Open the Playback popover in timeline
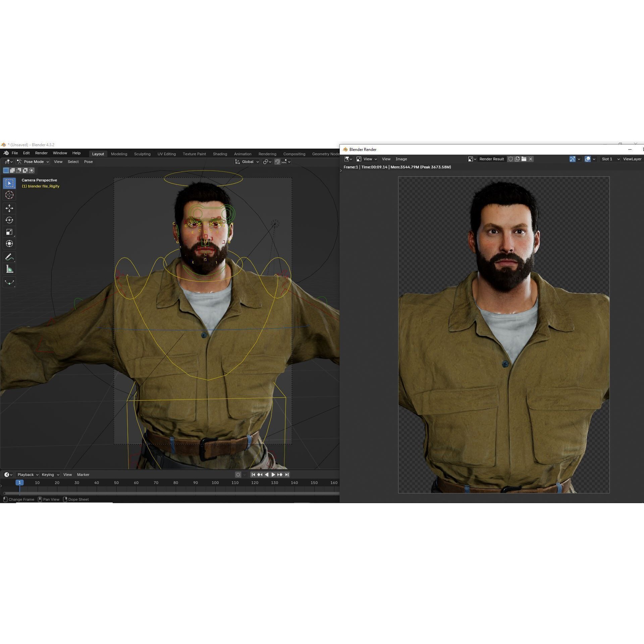 [x=28, y=475]
